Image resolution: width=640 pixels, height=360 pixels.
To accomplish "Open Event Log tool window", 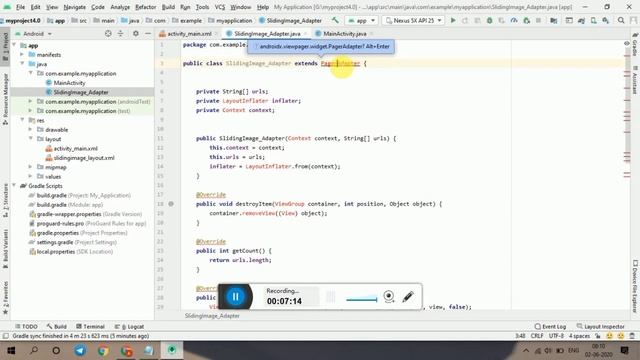I will pos(550,327).
